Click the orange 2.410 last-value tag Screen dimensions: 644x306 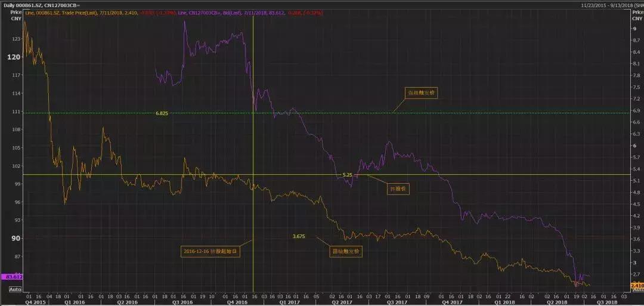tap(637, 285)
